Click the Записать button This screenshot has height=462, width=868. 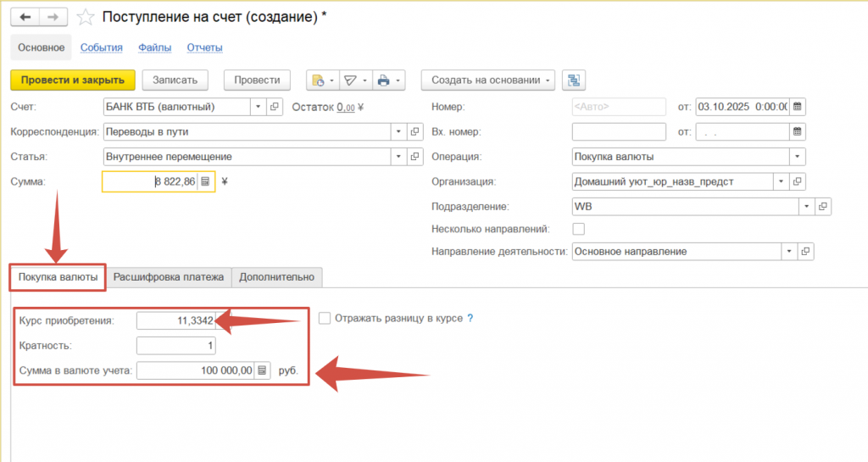tap(175, 80)
